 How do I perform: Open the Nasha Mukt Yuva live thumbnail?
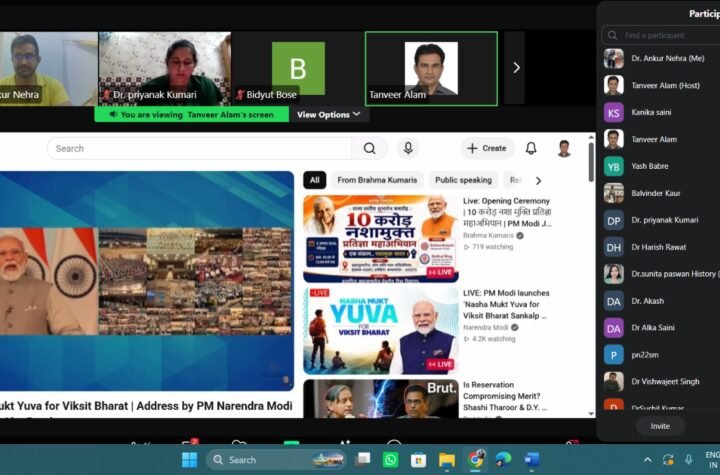(x=381, y=331)
